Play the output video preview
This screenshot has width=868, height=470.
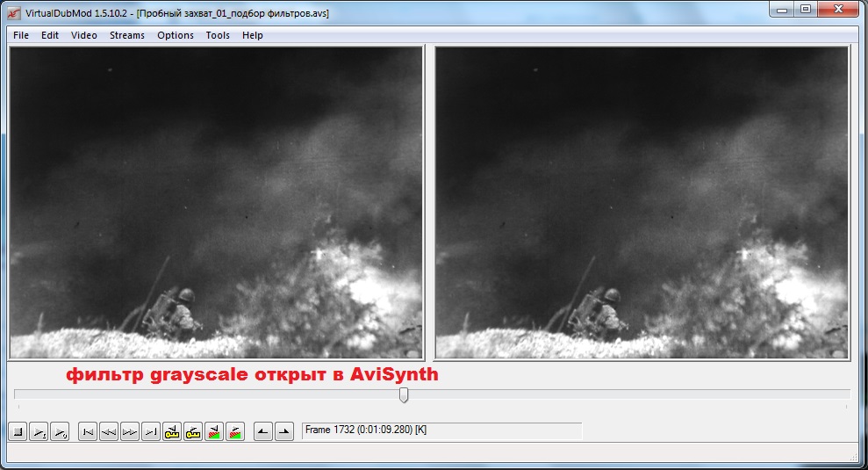click(60, 431)
